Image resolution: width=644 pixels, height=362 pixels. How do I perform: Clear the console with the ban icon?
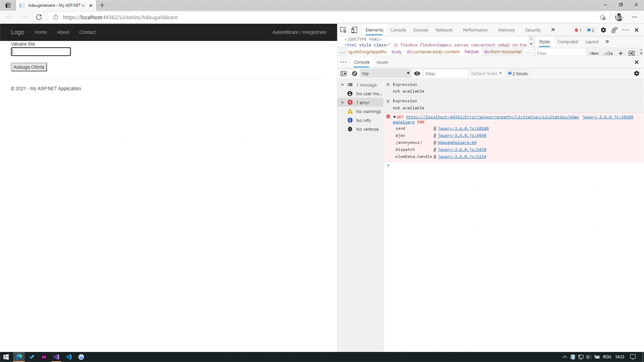355,74
